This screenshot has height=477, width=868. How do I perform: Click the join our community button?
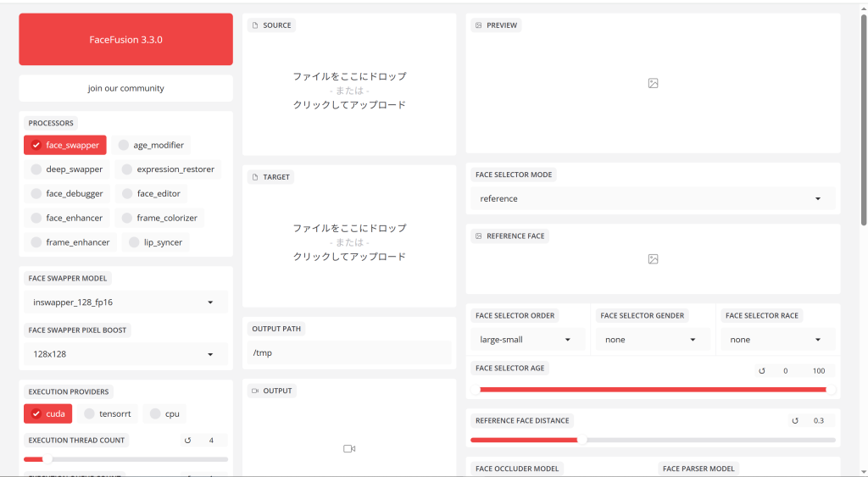click(125, 88)
